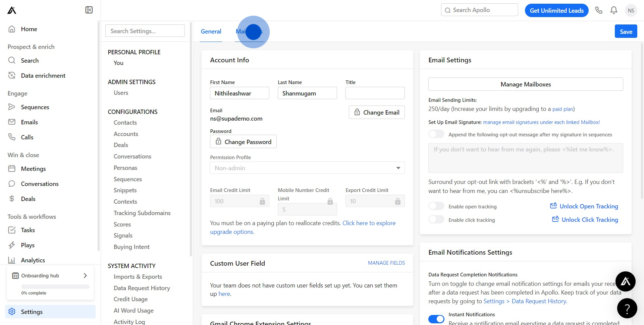Collapse the left sidebar panel icon

[x=89, y=10]
